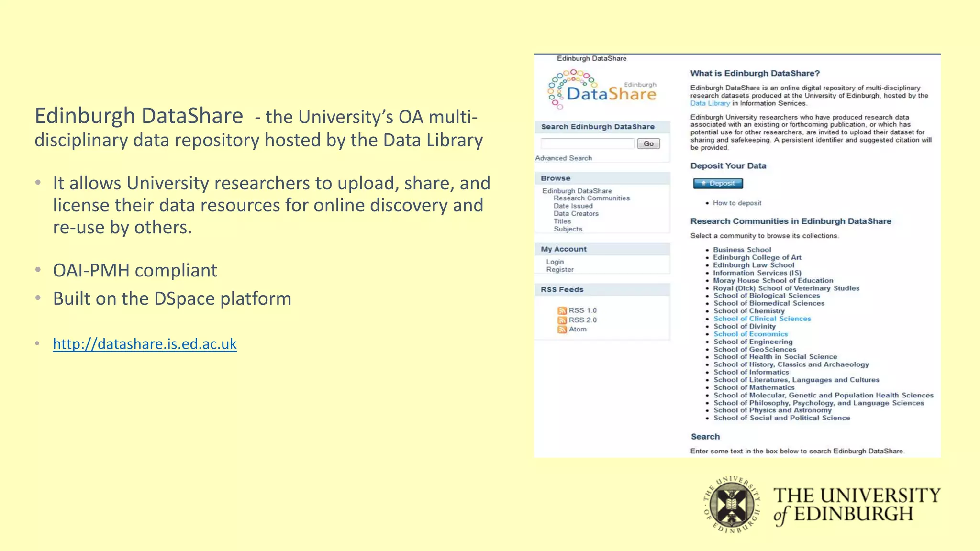
Task: Open School of Social and Political Science
Action: pyautogui.click(x=782, y=418)
